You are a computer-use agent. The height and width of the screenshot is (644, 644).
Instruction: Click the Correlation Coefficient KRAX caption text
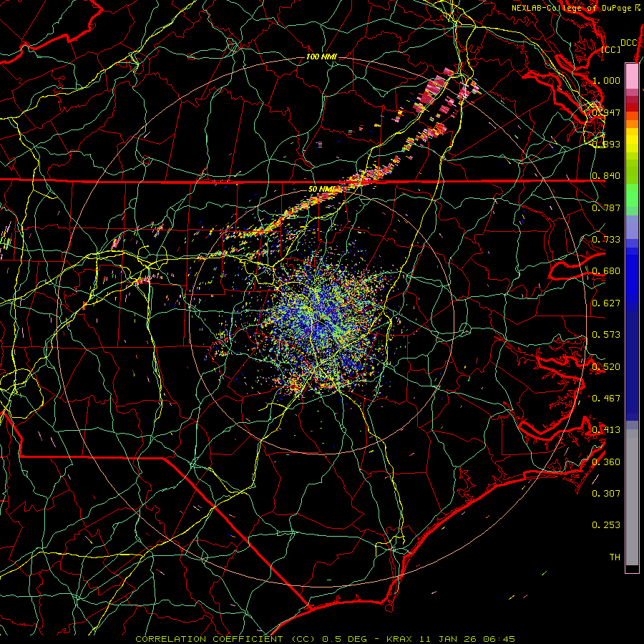[x=326, y=639]
